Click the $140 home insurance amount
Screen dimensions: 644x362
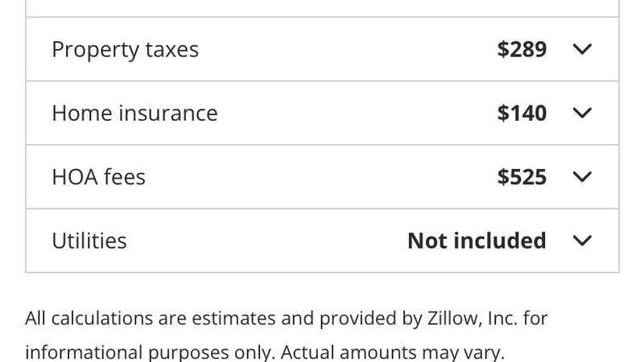pos(522,113)
